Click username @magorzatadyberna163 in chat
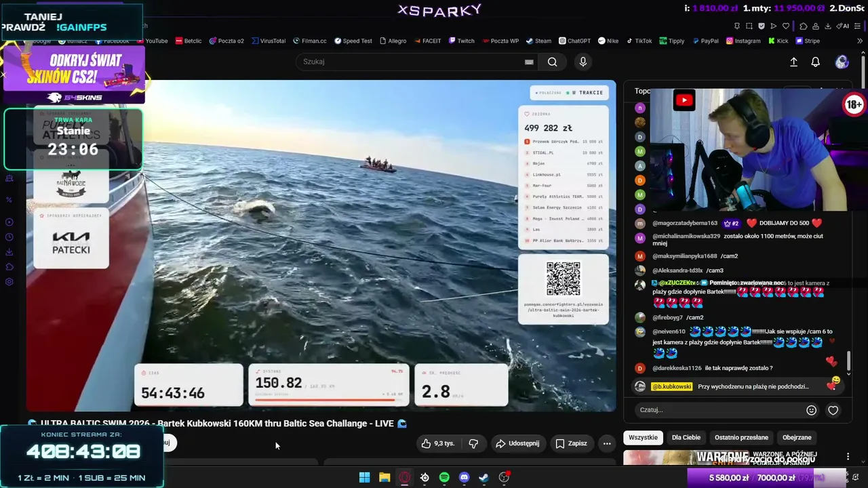Viewport: 868px width, 488px height. tap(685, 223)
